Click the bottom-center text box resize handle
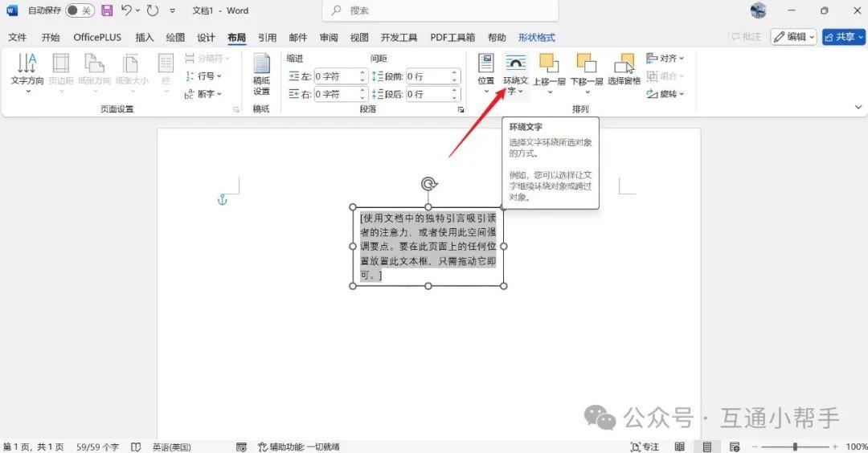Screen dimensions: 868x453 pos(428,286)
